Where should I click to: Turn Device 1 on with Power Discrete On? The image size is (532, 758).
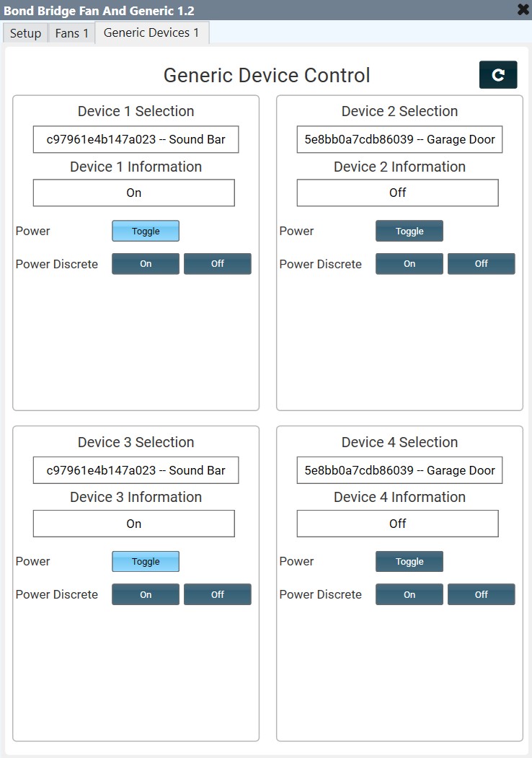pyautogui.click(x=145, y=264)
